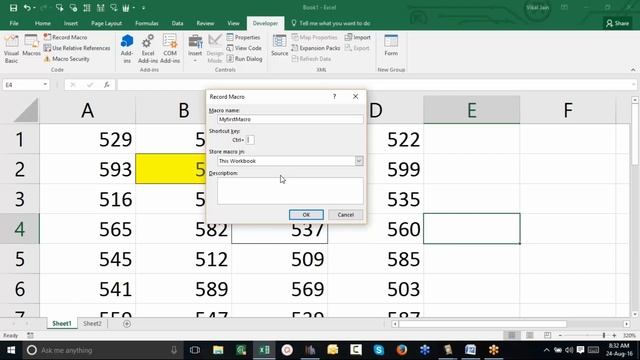Image resolution: width=640 pixels, height=360 pixels.
Task: Open the Add-ins dialog
Action: point(127,49)
